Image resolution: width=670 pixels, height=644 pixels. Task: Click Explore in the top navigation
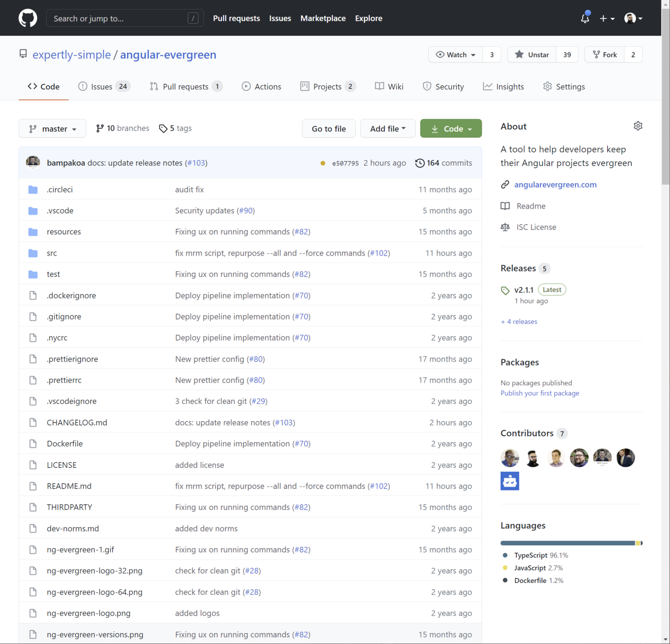[369, 18]
